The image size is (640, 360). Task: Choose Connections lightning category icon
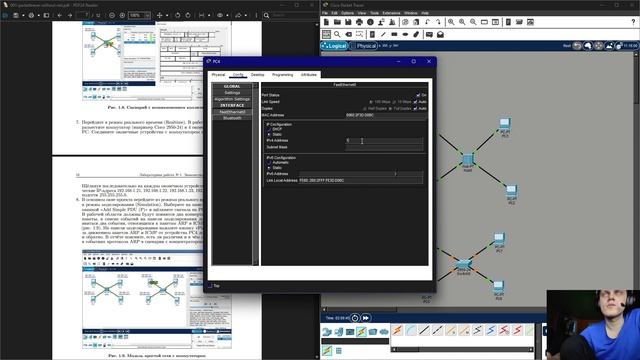point(361,332)
